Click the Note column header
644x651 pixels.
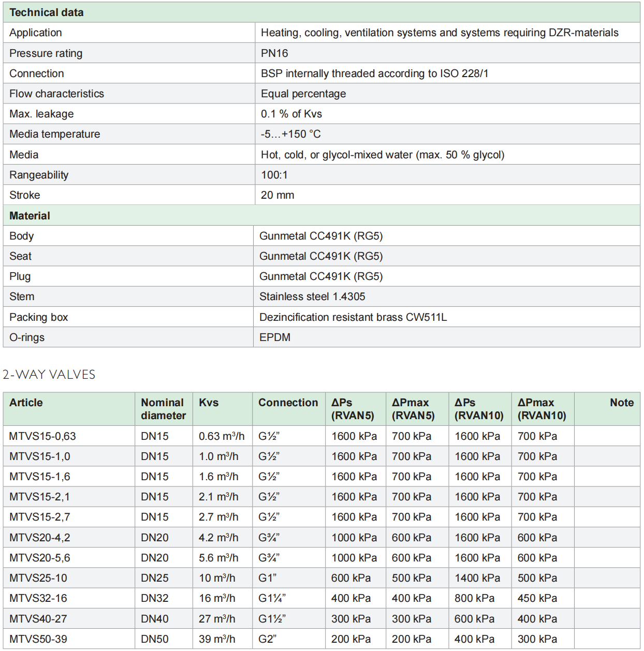(621, 403)
